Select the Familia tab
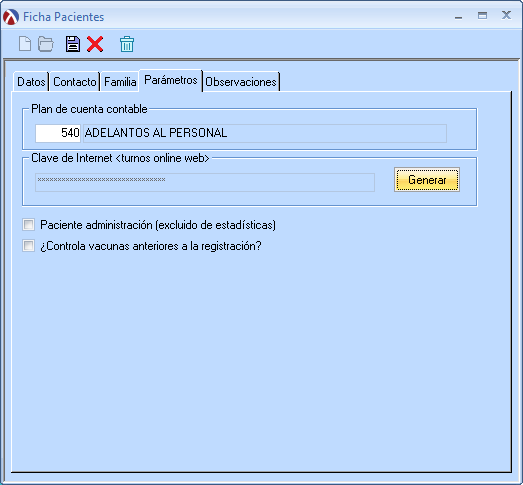This screenshot has height=485, width=523. pyautogui.click(x=120, y=82)
